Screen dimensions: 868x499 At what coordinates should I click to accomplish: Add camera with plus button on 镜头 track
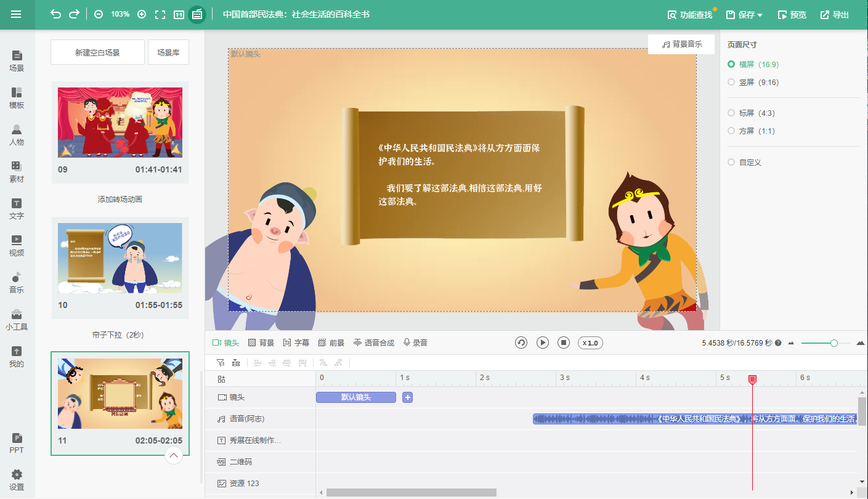pyautogui.click(x=407, y=397)
